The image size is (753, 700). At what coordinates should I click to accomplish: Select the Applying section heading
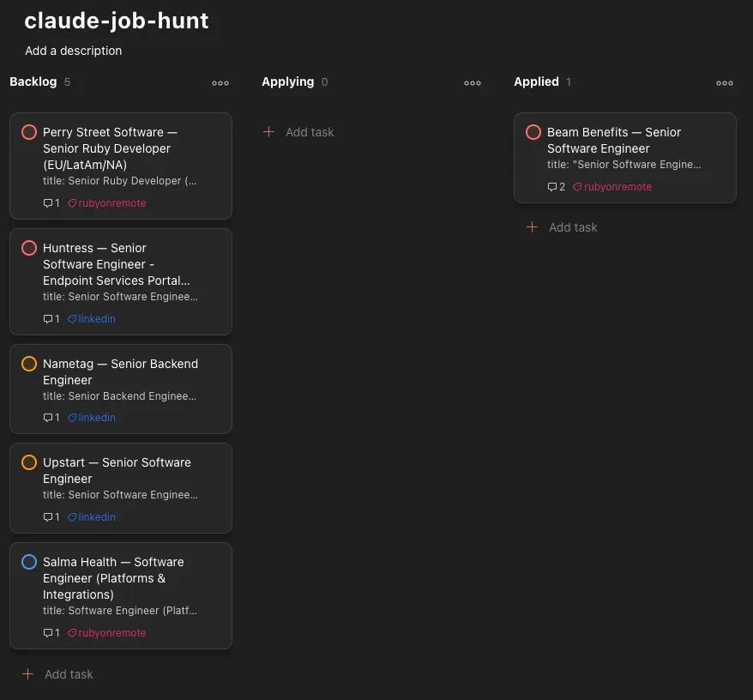[x=287, y=81]
